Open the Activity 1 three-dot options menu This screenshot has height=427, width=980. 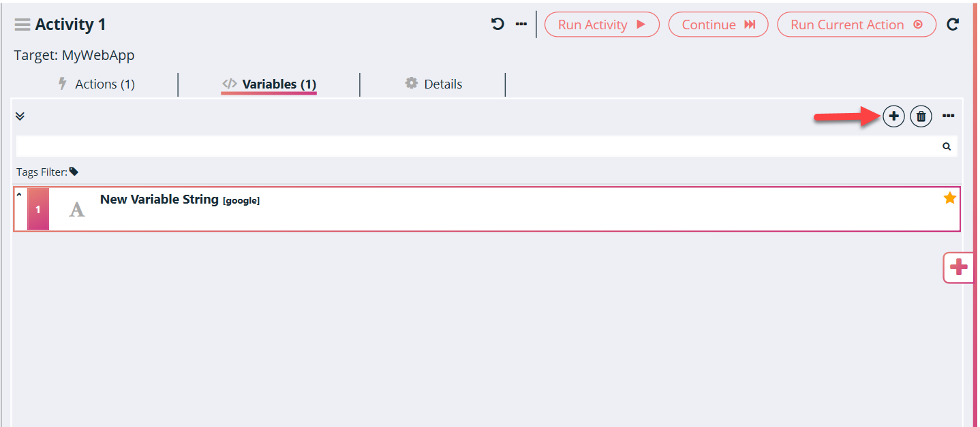[521, 25]
